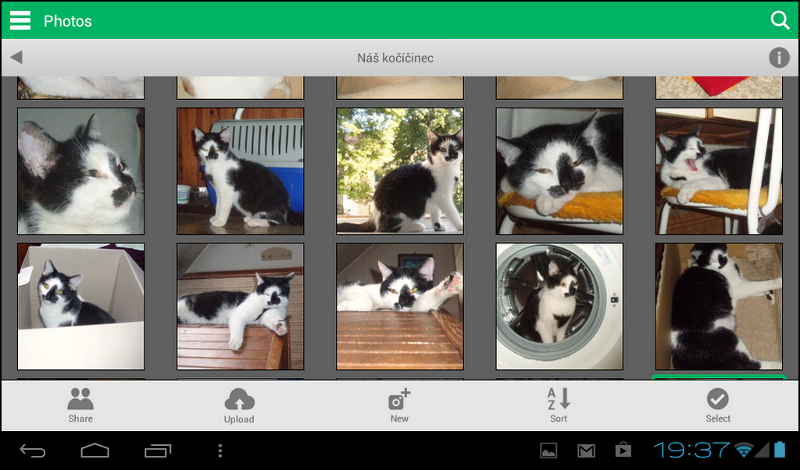Go back using the left arrow in album bar
This screenshot has width=800, height=470.
pos(16,58)
